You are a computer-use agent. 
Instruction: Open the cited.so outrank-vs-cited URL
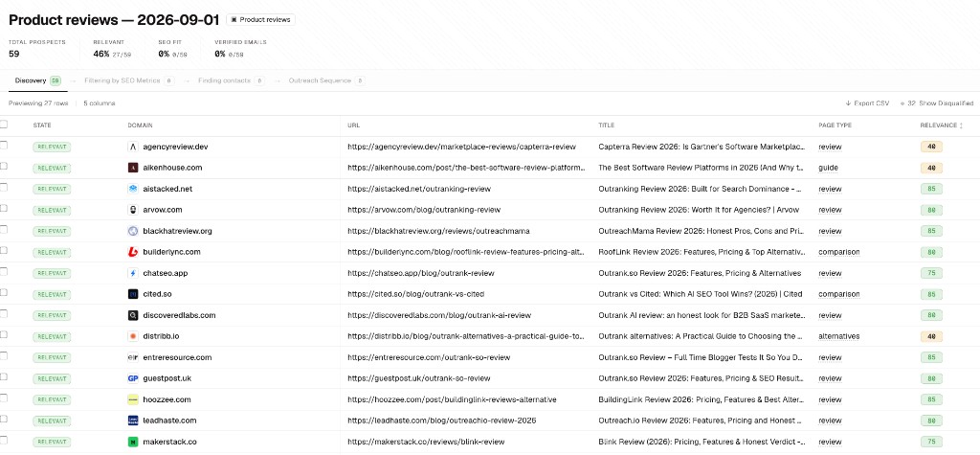[x=415, y=294]
